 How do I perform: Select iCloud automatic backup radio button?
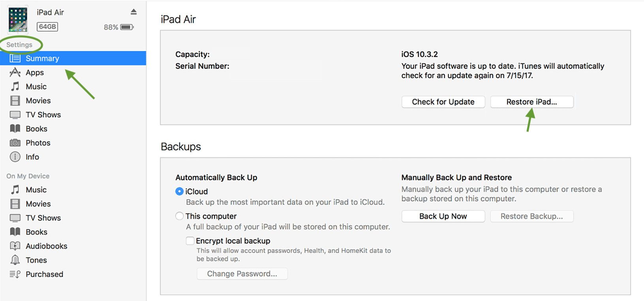[179, 191]
